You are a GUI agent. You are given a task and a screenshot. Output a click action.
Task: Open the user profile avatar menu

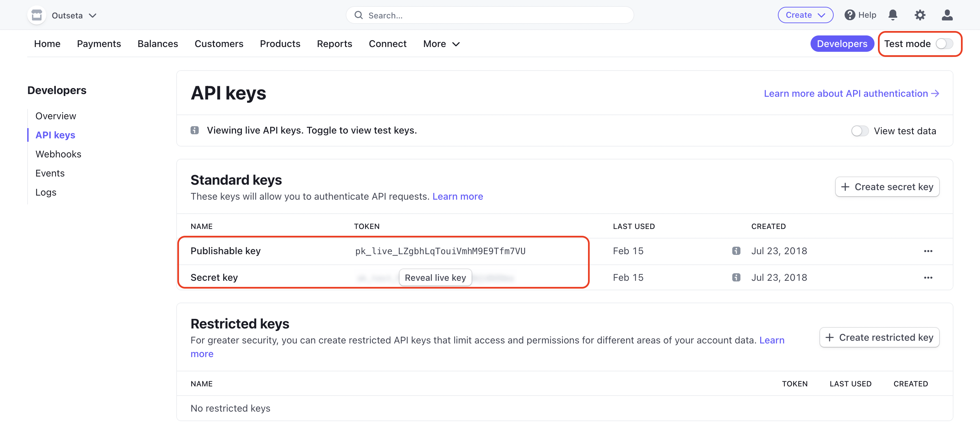pos(948,15)
